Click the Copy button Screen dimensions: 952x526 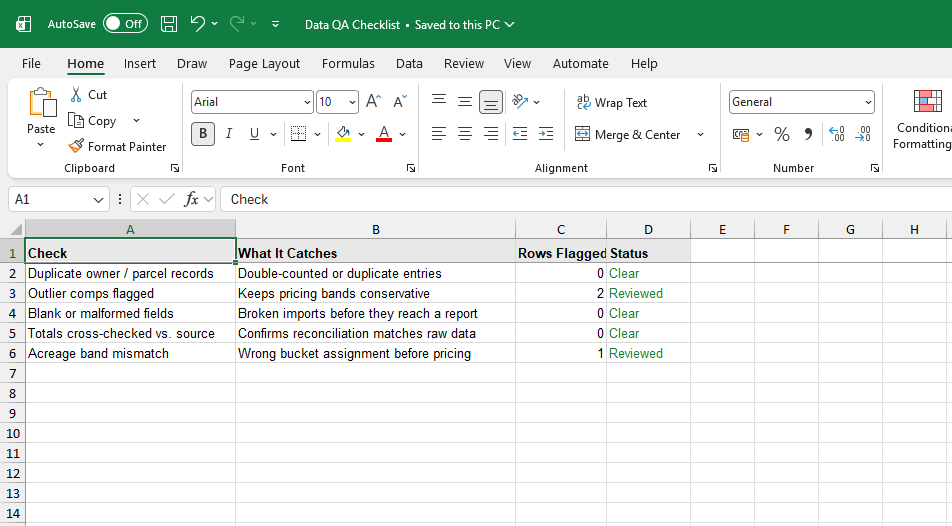(93, 121)
